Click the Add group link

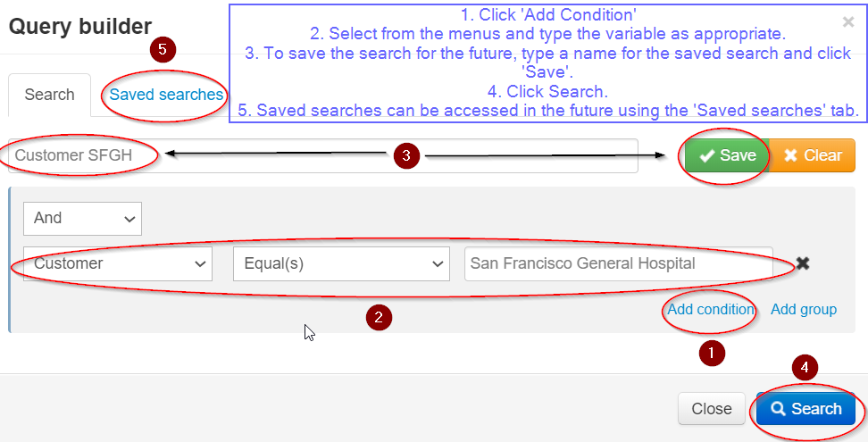click(x=804, y=309)
